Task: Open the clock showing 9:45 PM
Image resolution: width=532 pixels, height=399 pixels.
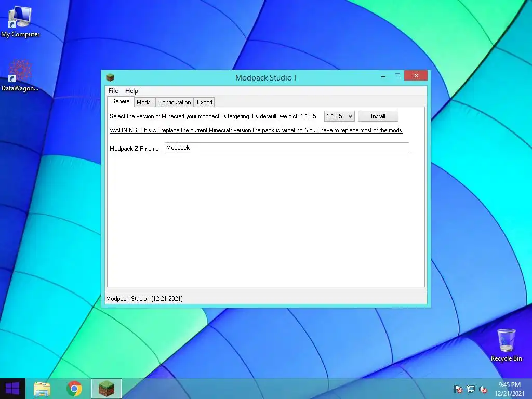Action: (x=509, y=389)
